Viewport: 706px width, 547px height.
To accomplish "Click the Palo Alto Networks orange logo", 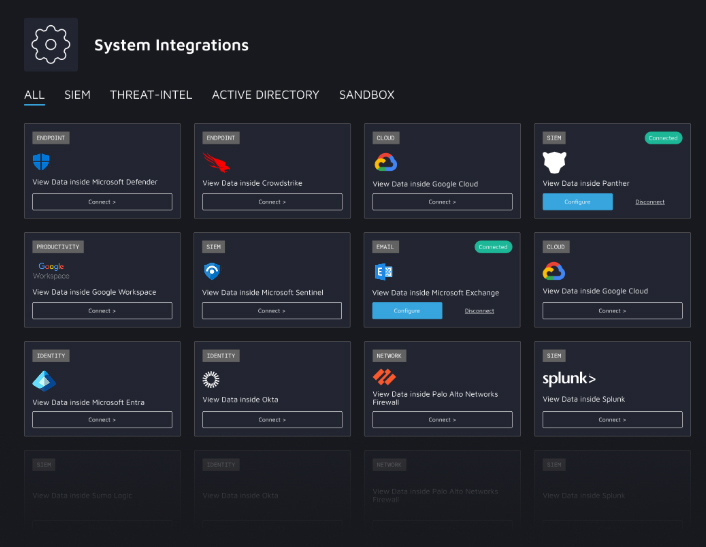I will point(384,377).
